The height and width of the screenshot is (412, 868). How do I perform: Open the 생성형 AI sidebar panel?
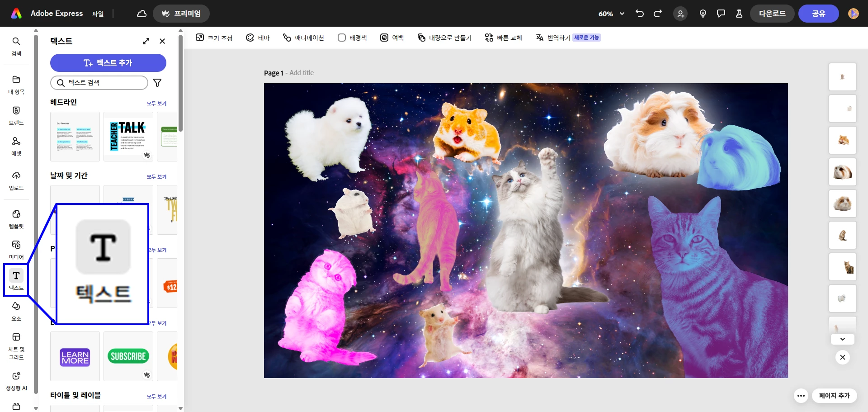point(16,381)
